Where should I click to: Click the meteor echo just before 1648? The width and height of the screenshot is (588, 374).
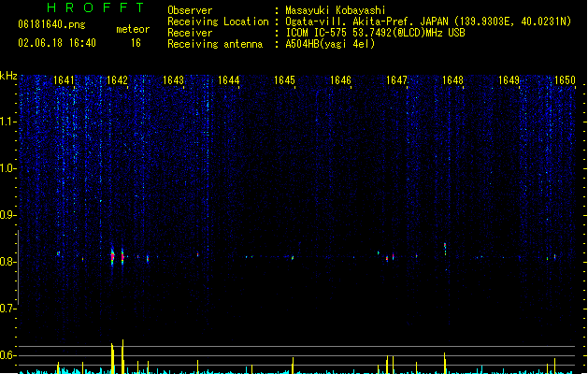click(445, 249)
